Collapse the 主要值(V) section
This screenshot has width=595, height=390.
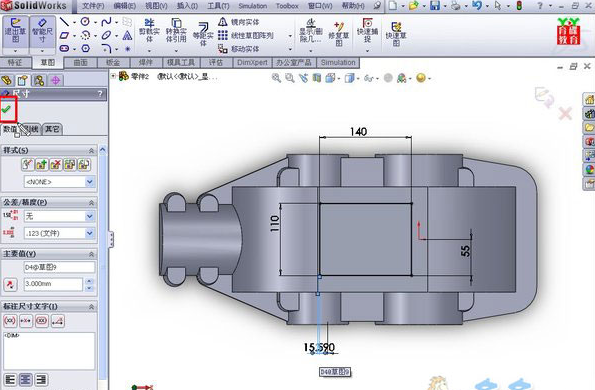91,254
